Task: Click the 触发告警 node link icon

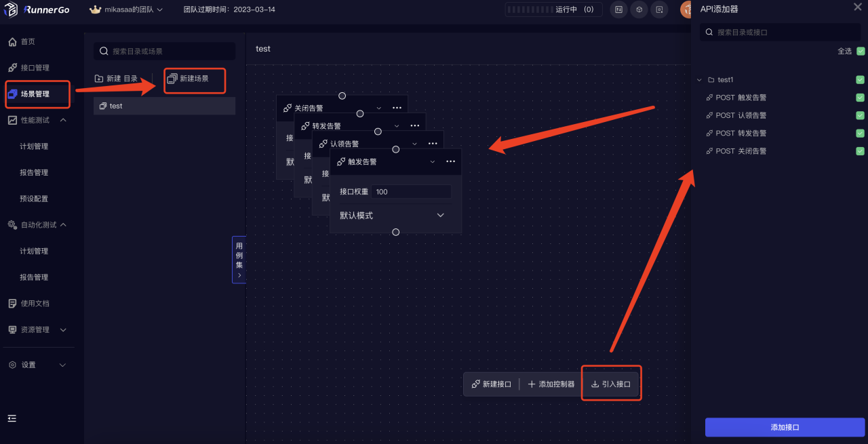Action: point(341,162)
